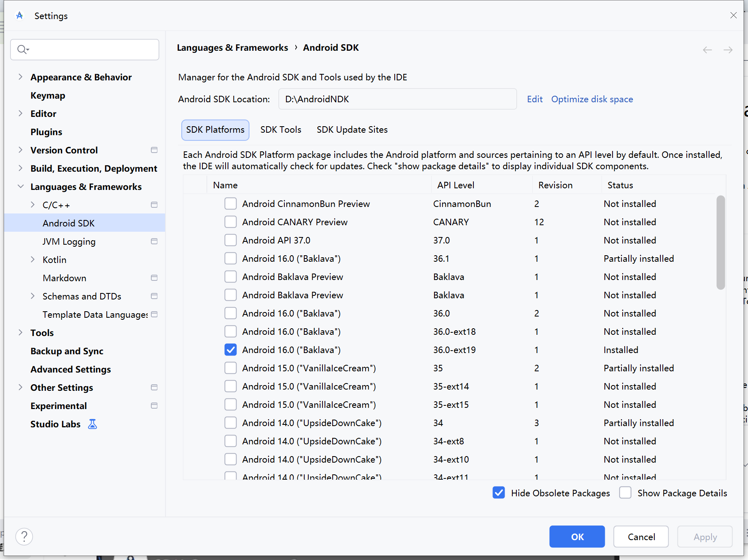Image resolution: width=748 pixels, height=560 pixels.
Task: Click the Android SDK Location field
Action: tap(398, 99)
